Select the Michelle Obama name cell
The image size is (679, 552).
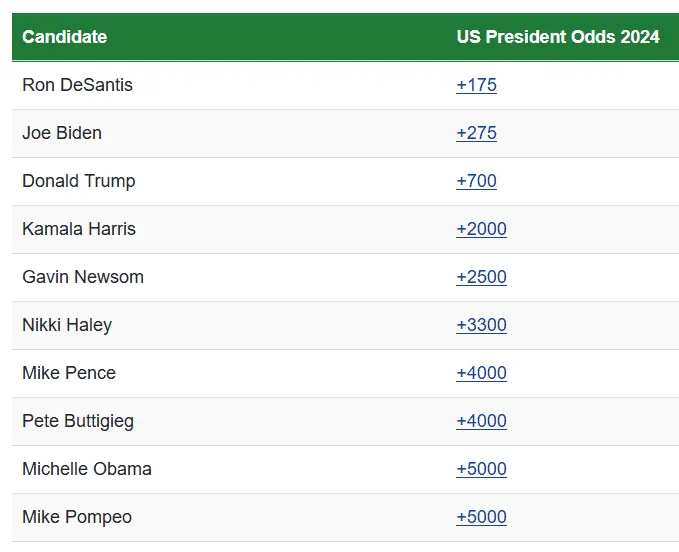[87, 469]
